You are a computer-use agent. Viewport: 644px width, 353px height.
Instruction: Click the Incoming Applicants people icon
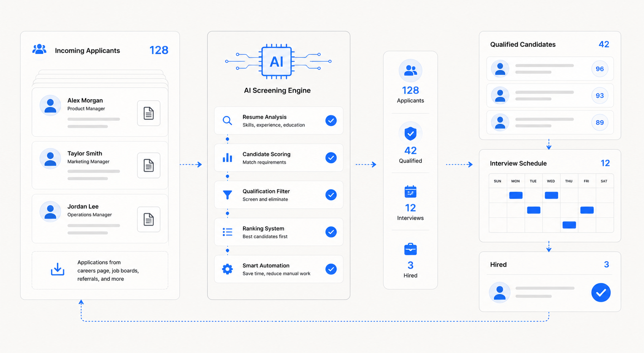(39, 49)
